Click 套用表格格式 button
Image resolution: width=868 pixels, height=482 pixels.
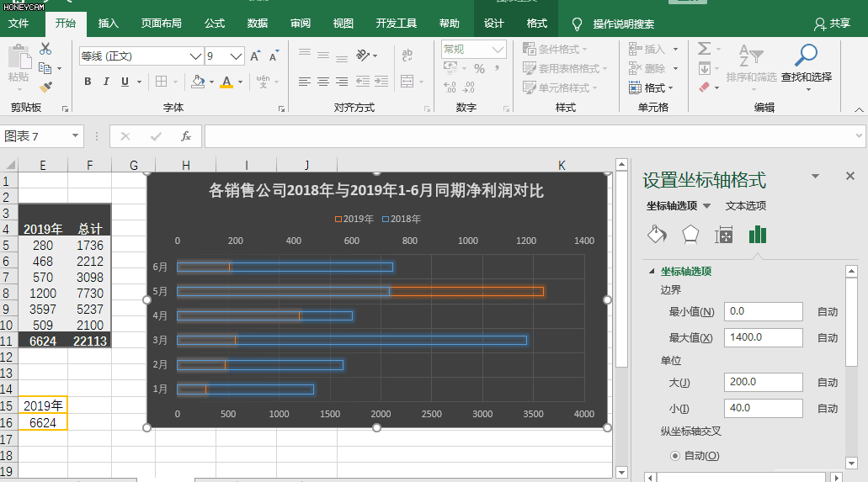[565, 69]
